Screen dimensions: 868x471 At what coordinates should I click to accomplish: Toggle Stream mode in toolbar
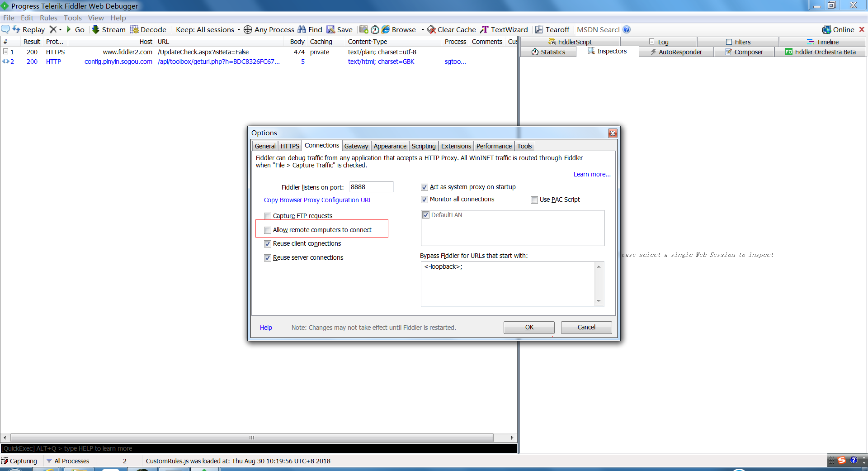(108, 29)
